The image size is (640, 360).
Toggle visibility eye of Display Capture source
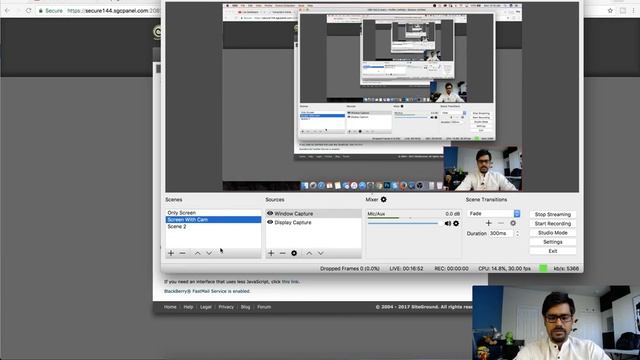[270, 222]
